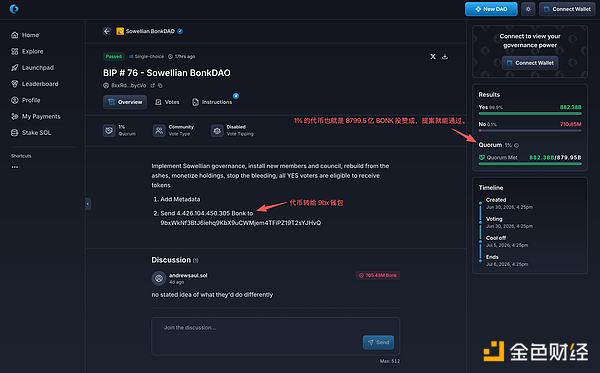Viewport: 600px width, 373px height.
Task: Open external link icon beside address
Action: point(153,86)
